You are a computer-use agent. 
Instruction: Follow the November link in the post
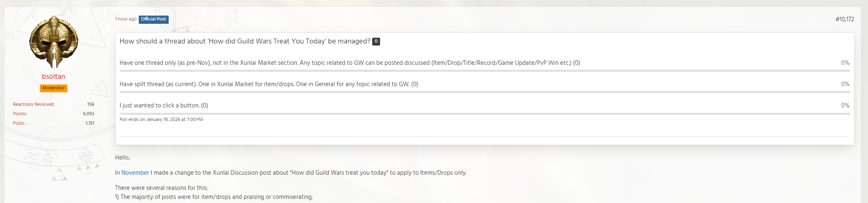point(135,173)
